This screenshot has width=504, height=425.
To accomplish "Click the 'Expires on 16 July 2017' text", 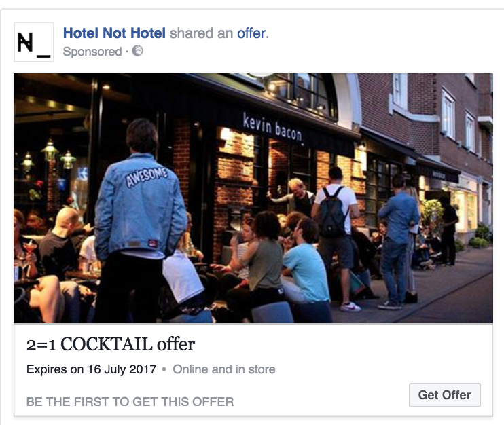I will (x=91, y=369).
